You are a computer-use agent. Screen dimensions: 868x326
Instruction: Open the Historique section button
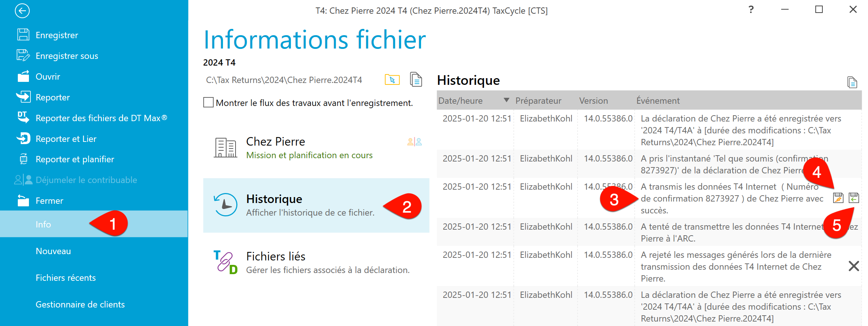pyautogui.click(x=316, y=205)
